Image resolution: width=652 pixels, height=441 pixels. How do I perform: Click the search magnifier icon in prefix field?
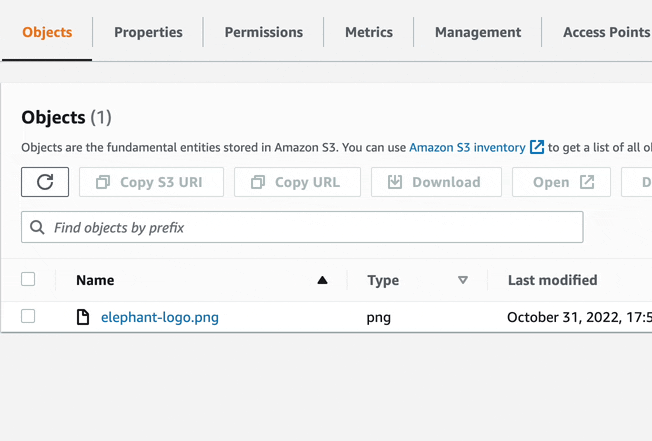tap(38, 228)
